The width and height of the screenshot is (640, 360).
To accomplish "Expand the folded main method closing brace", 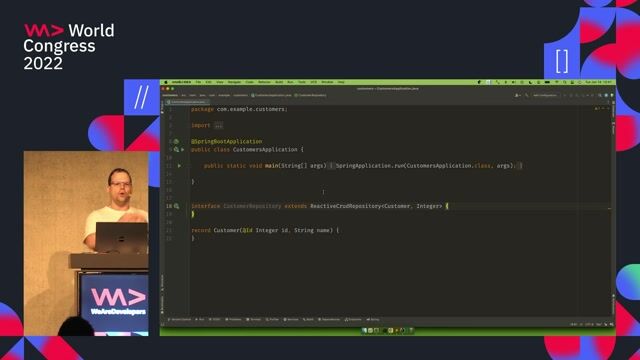I will [x=520, y=166].
